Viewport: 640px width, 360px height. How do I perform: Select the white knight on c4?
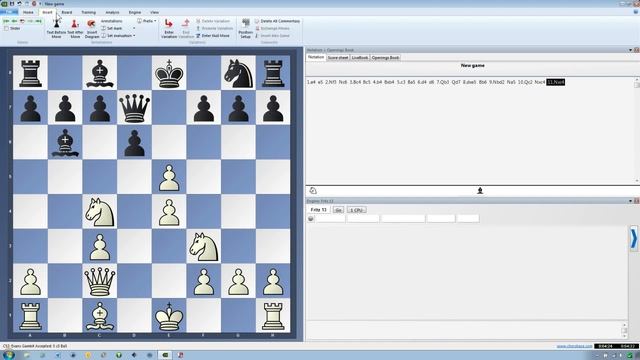click(100, 212)
